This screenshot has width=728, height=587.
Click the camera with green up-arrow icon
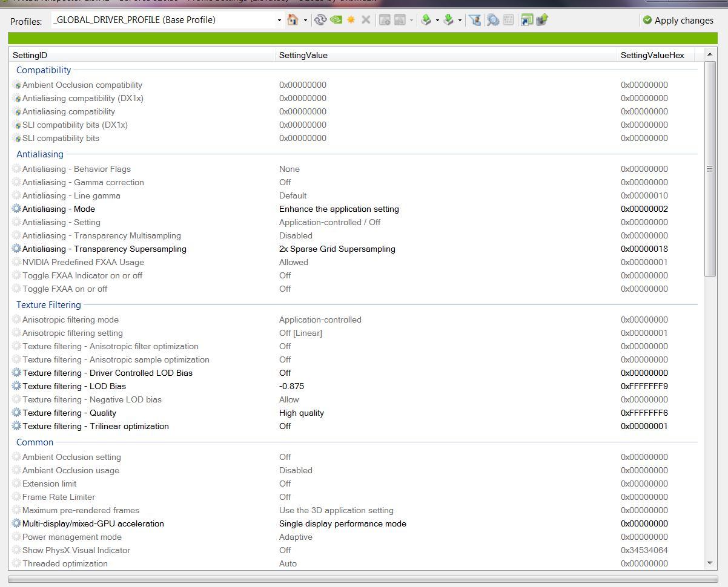(542, 20)
